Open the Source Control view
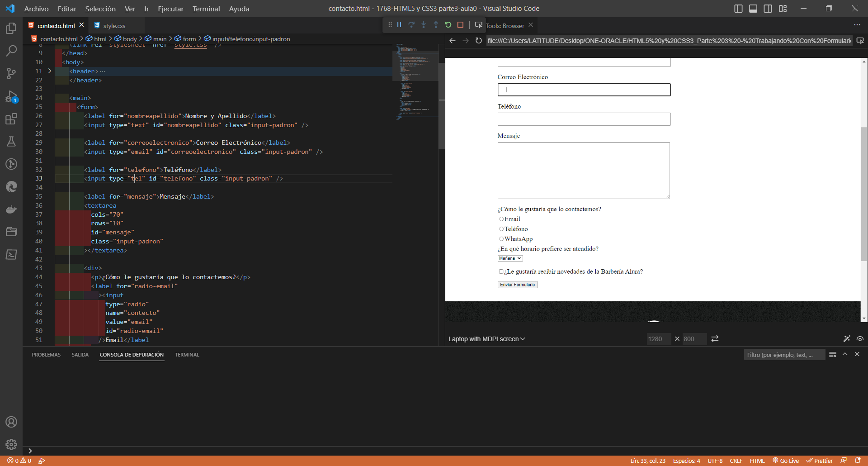This screenshot has width=868, height=466. [x=11, y=73]
